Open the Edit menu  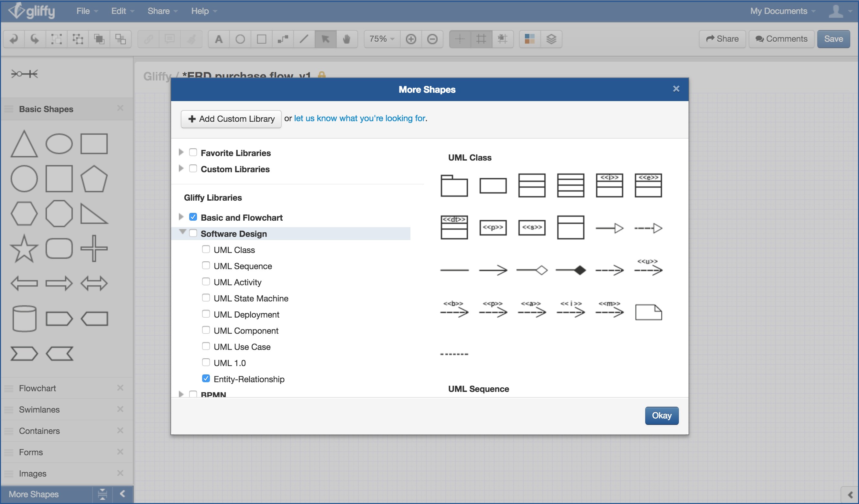(x=119, y=11)
